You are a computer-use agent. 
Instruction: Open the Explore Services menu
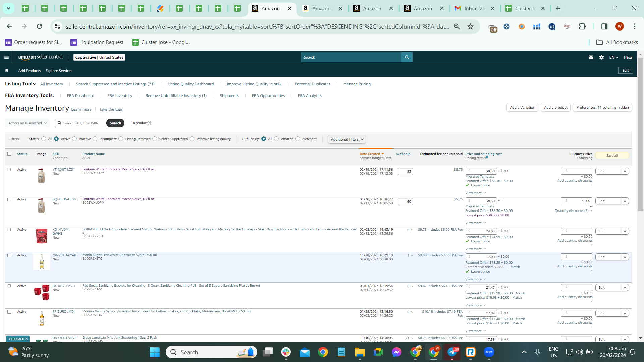[x=59, y=71]
